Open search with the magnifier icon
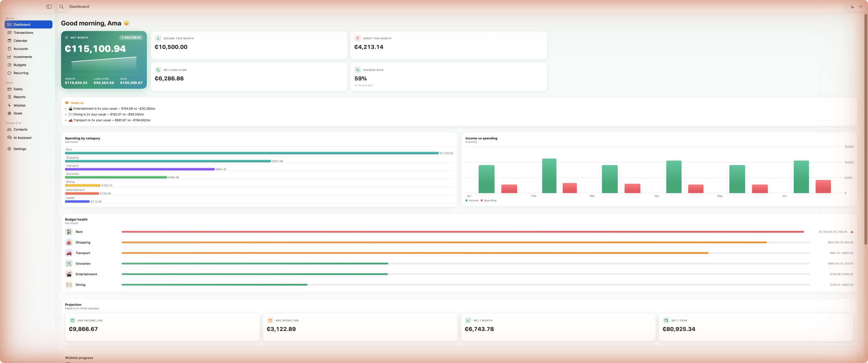Screen dimensions: 868x363 (x=61, y=7)
